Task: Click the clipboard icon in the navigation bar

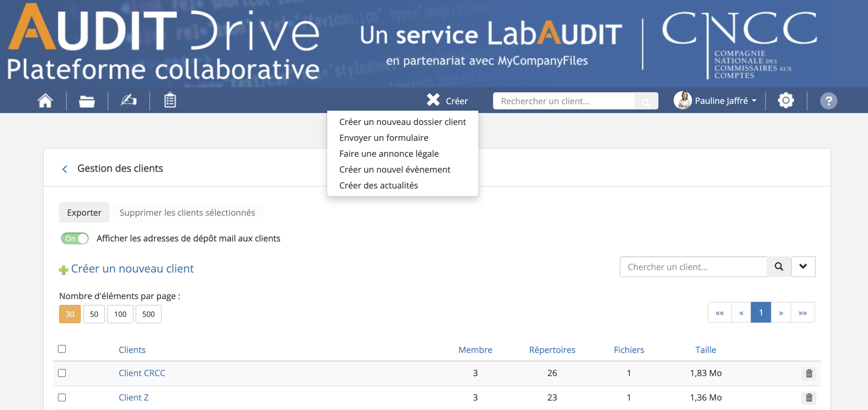Action: pos(170,100)
